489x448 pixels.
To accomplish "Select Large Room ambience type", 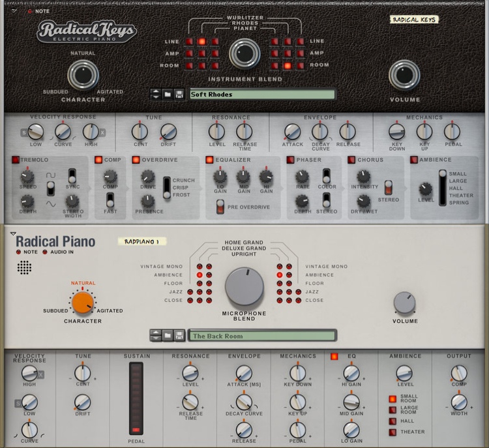I will (x=393, y=410).
